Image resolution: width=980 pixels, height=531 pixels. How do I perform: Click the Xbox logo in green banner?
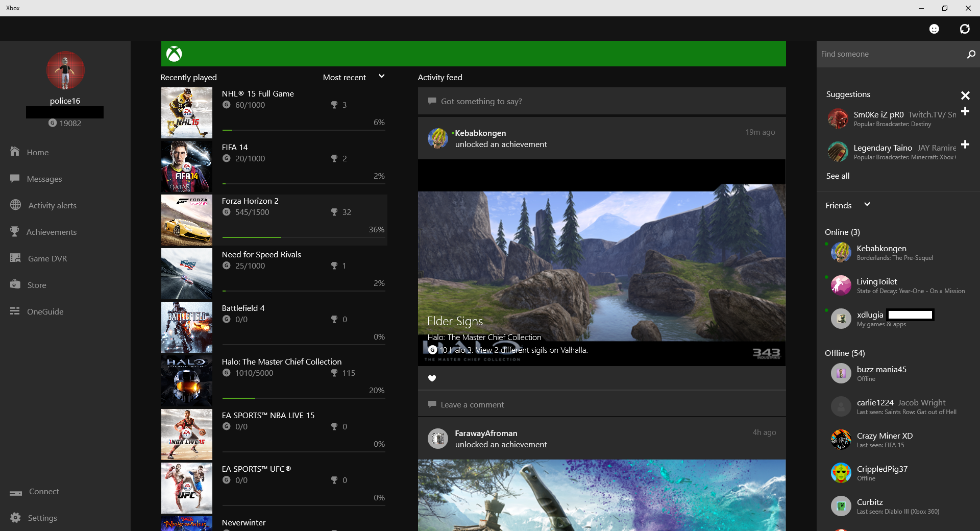click(x=174, y=54)
